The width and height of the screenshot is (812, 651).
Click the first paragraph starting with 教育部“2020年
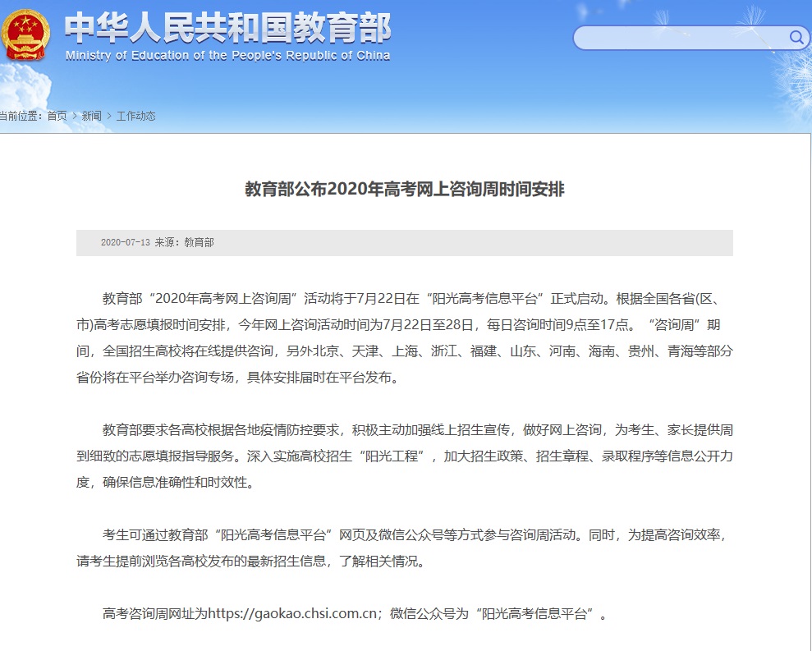(x=405, y=338)
